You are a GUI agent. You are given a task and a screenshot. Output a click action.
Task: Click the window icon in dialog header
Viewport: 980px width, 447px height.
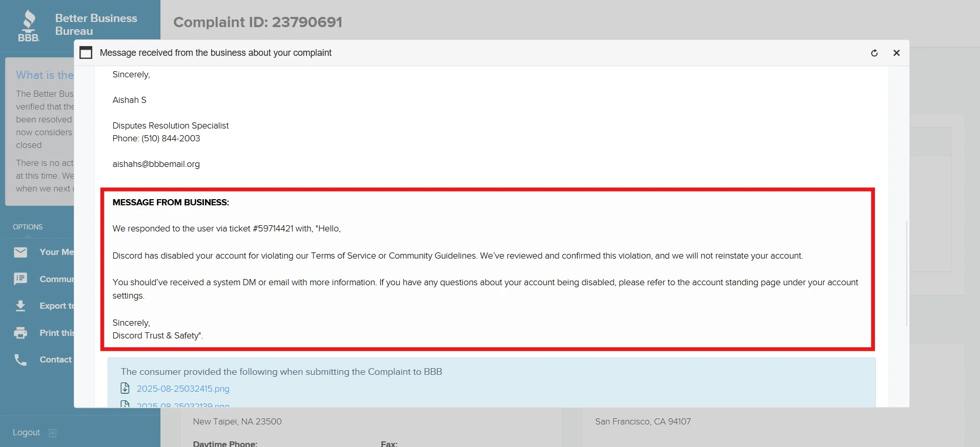[x=86, y=53]
